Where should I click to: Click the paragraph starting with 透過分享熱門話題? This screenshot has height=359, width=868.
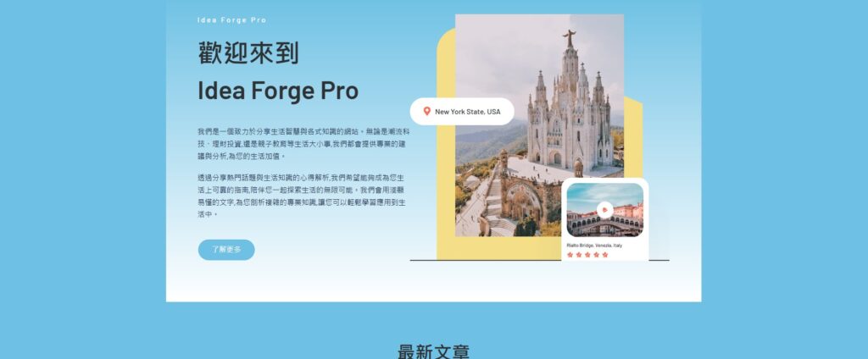click(303, 196)
